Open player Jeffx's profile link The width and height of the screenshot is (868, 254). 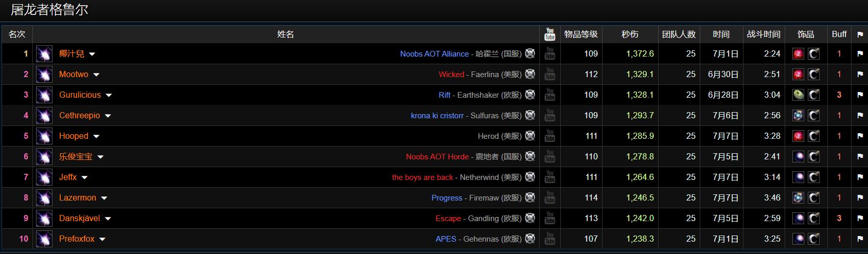(68, 177)
